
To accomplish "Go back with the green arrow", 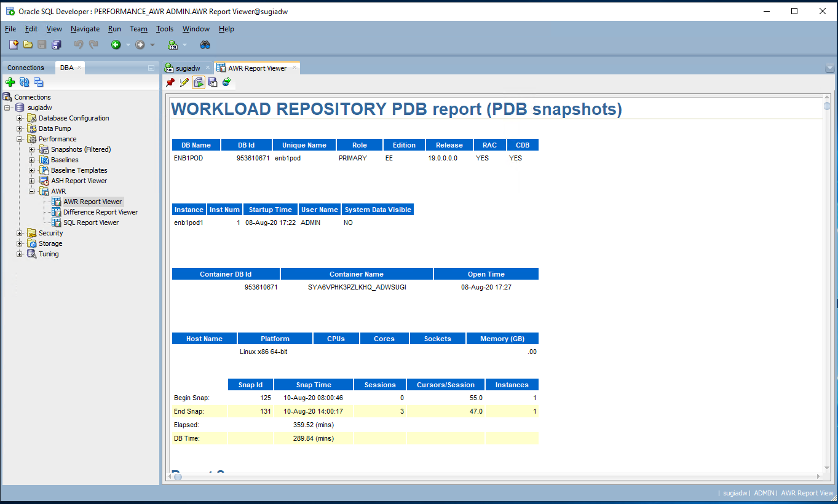I will [x=116, y=44].
